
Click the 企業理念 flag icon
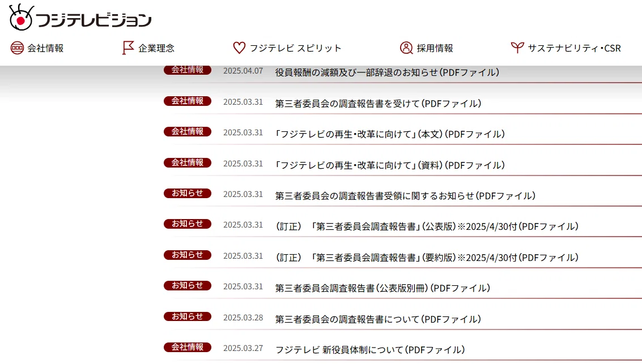pos(128,48)
